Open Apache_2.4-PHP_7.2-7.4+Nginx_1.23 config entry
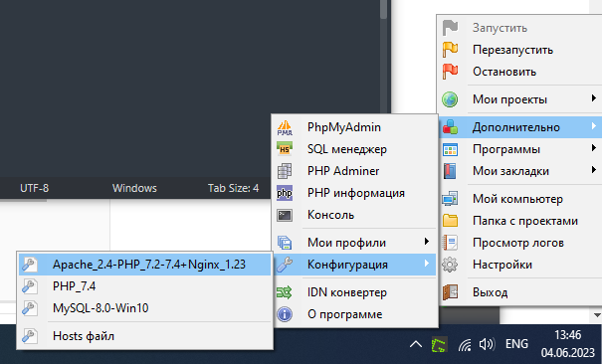602x364 pixels. [x=145, y=265]
